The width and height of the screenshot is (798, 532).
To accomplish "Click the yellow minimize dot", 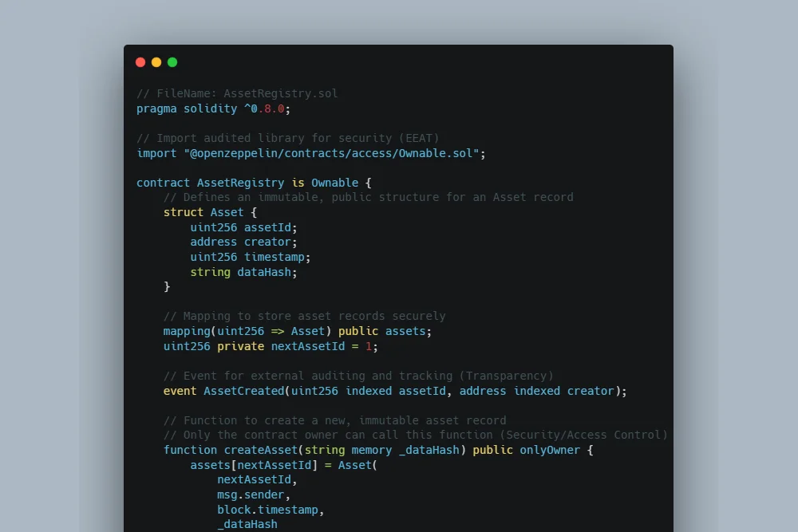I will [x=156, y=62].
